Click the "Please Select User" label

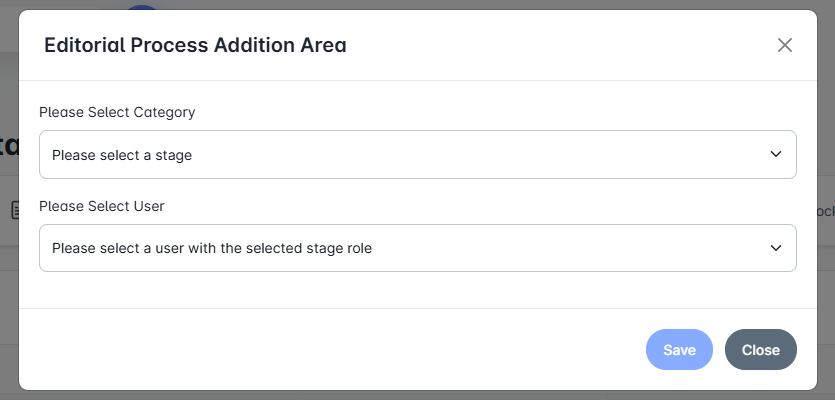[102, 206]
